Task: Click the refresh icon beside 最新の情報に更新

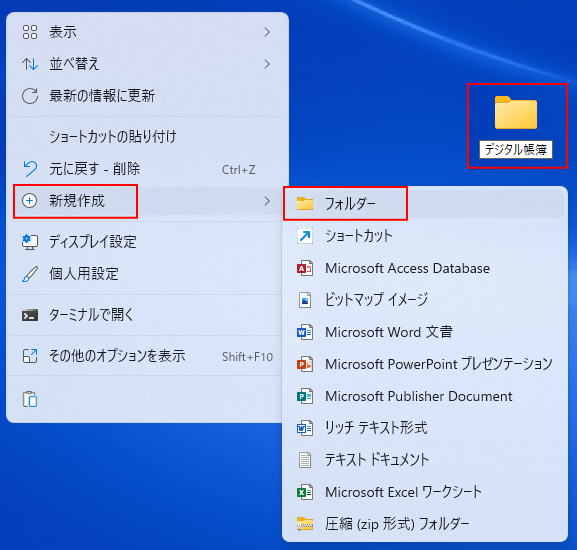Action: [30, 96]
